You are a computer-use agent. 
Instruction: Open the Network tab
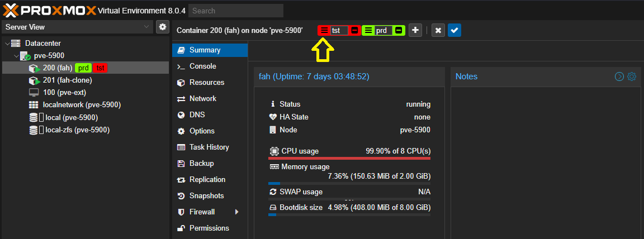[x=210, y=99]
